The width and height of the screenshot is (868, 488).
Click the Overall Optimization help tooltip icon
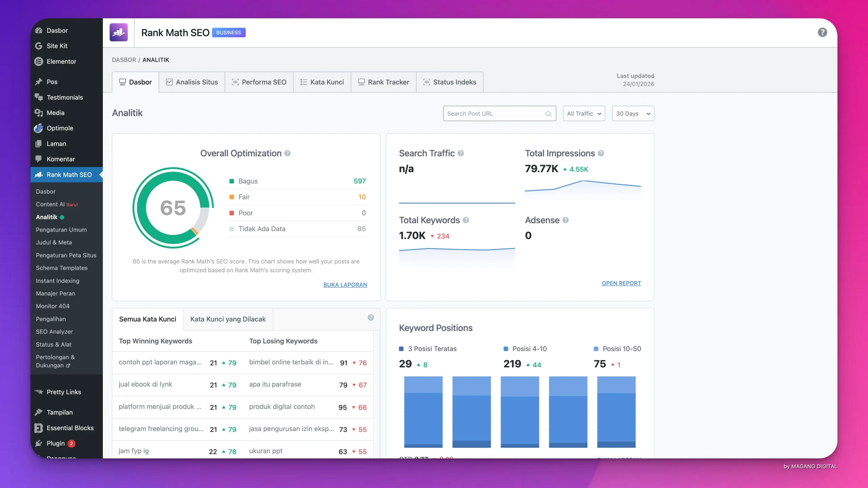coord(288,154)
